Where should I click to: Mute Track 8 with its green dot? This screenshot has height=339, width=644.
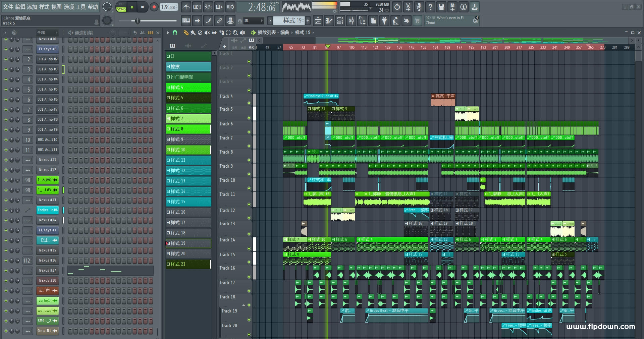click(x=249, y=160)
